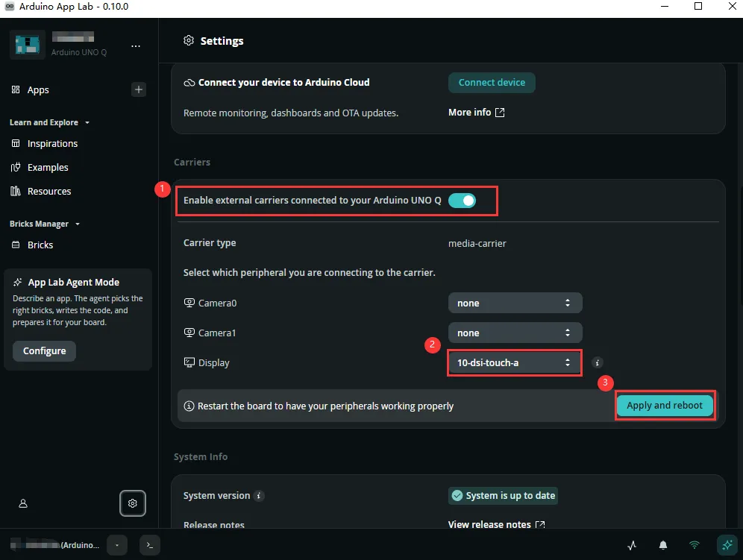743x560 pixels.
Task: Click the Connect device button
Action: 492,83
